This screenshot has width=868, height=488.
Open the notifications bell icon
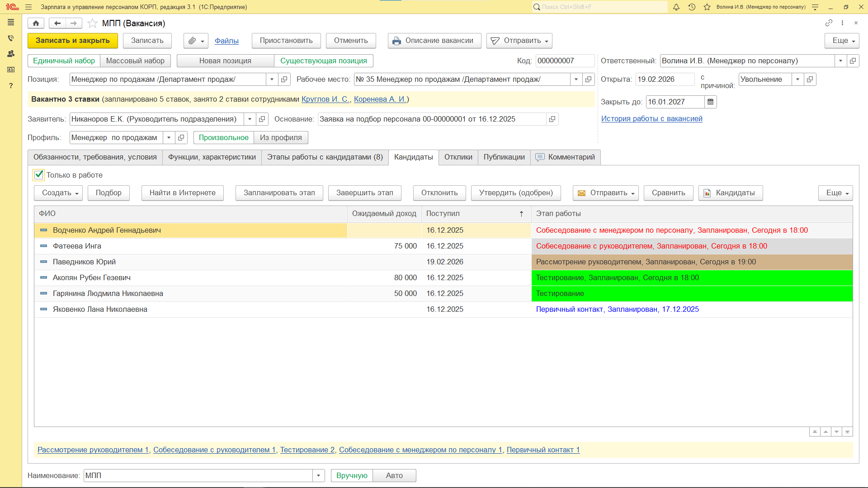676,7
